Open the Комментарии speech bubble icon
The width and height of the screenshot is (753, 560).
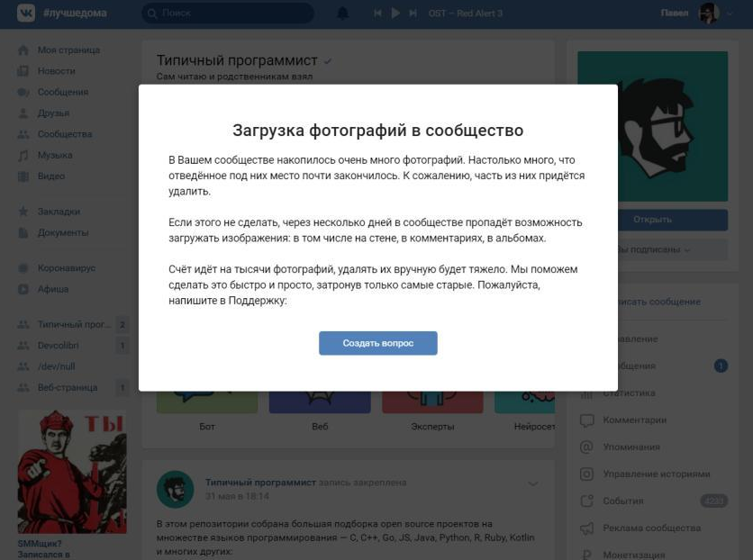587,420
